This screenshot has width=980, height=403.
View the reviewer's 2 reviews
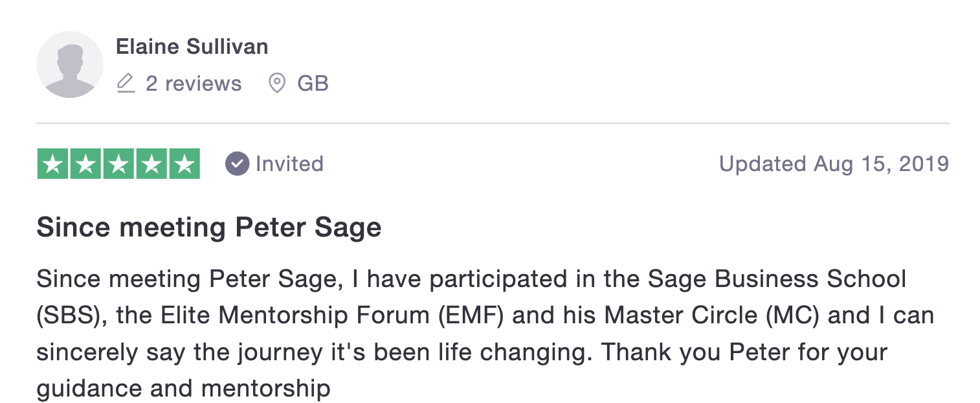(x=193, y=84)
